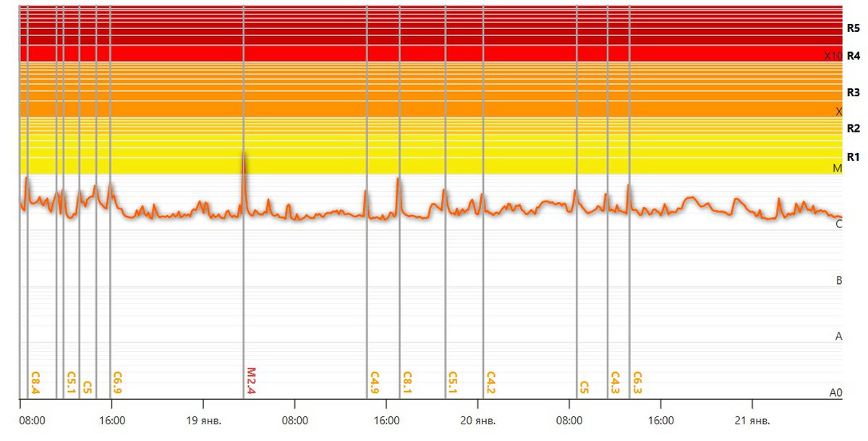Click the A0 class axis label

click(x=835, y=392)
